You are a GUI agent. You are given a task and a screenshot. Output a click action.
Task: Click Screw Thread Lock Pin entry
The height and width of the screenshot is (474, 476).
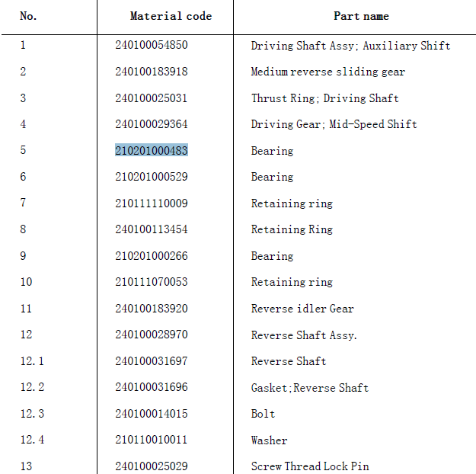310,466
